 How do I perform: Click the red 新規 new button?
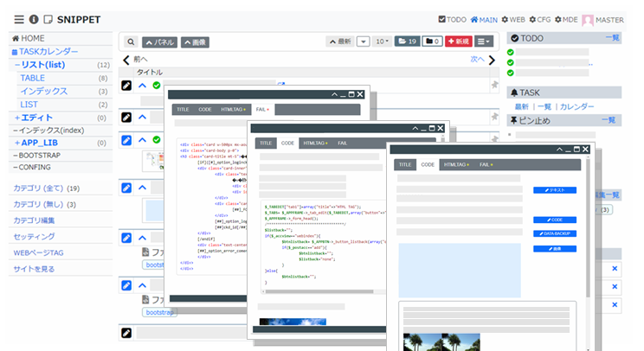pos(459,41)
